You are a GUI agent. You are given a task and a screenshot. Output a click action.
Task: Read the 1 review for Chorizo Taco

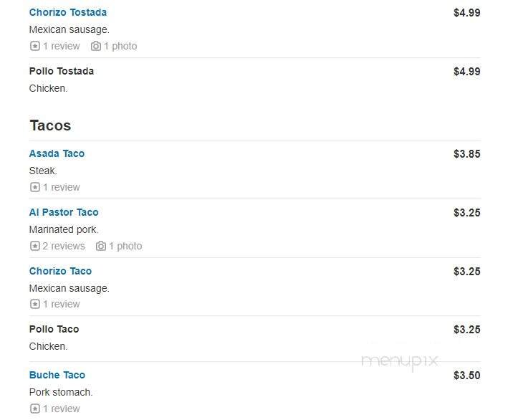pos(62,304)
